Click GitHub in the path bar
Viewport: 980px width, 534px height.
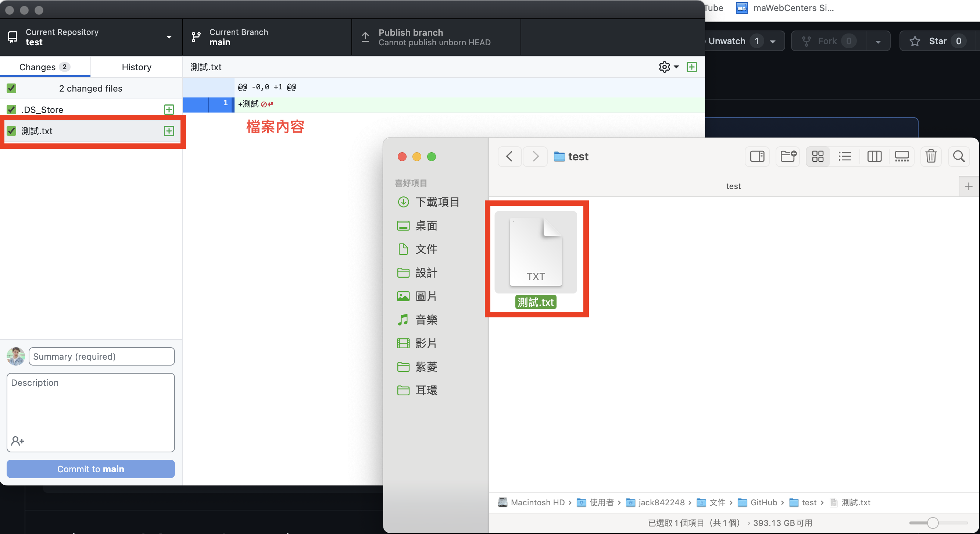(758, 502)
